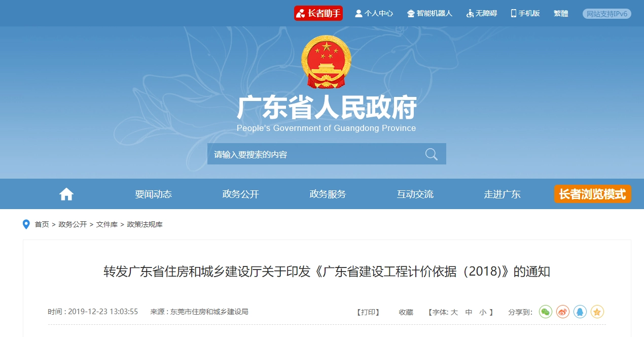
Task: Switch to 手机版 mobile version
Action: (525, 13)
